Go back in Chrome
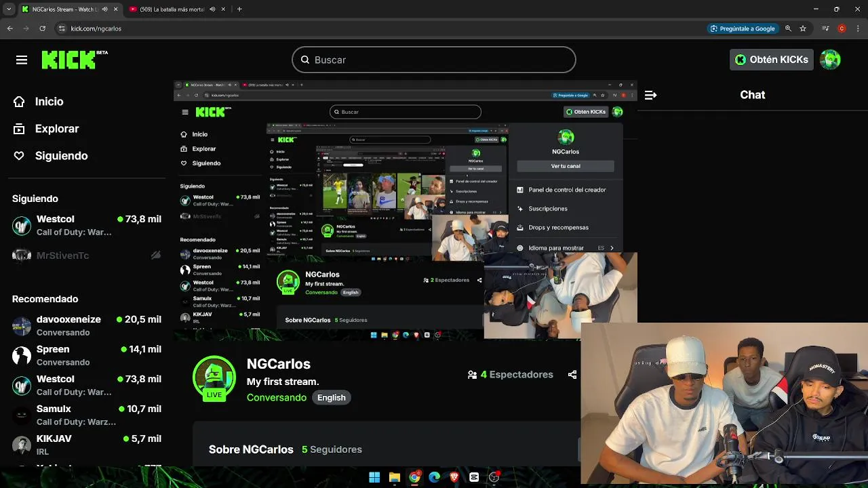Screen dimensions: 868x488 9,28
